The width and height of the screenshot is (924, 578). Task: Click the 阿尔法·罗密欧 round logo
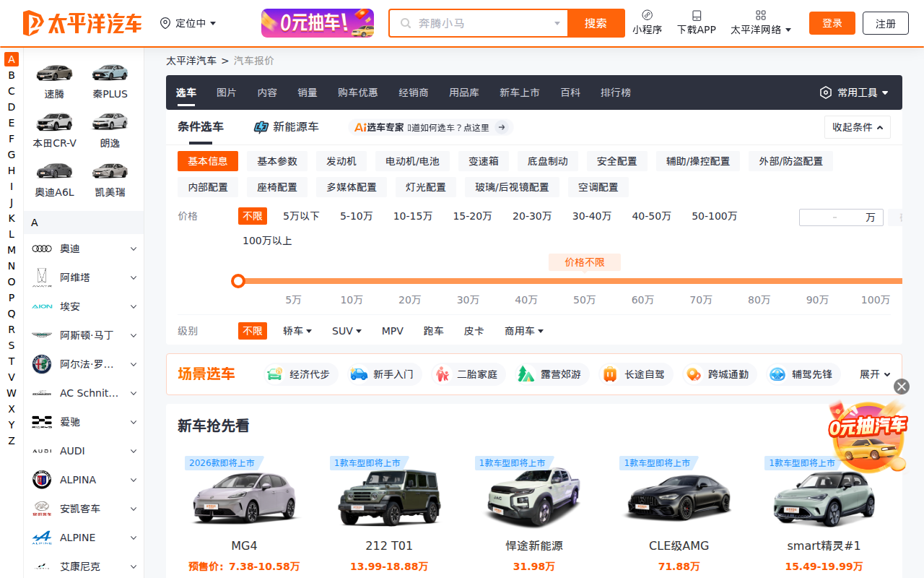point(42,364)
